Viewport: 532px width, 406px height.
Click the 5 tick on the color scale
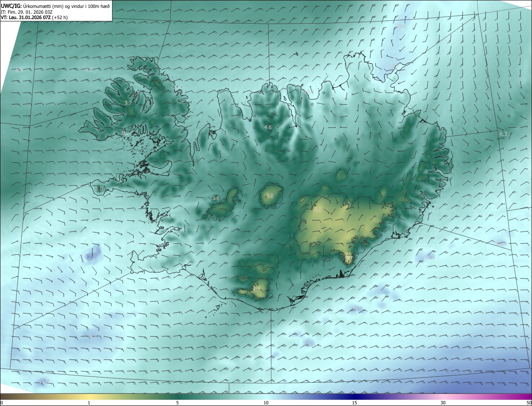coord(177,403)
